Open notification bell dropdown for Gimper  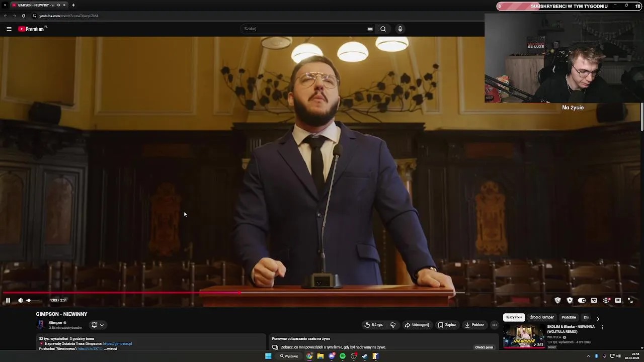pos(98,325)
